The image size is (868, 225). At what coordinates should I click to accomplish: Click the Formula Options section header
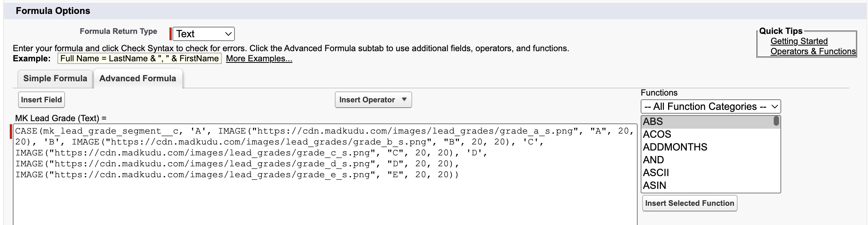click(53, 11)
